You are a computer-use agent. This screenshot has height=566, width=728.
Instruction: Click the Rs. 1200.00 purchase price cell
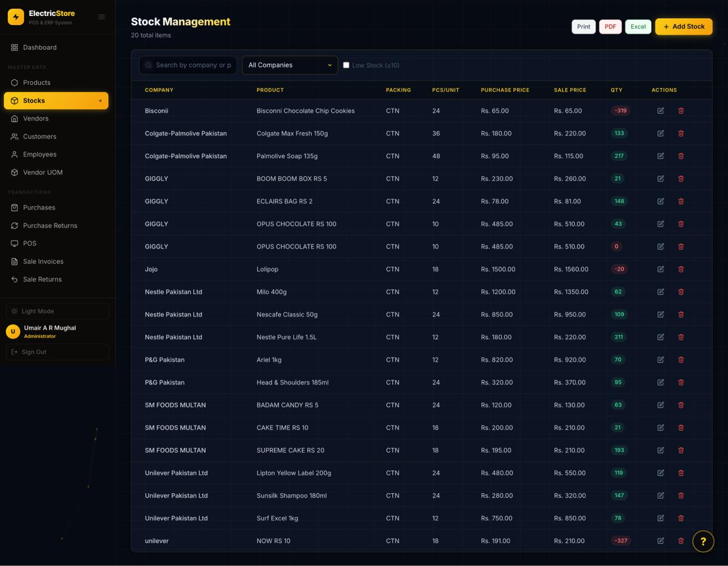pyautogui.click(x=498, y=292)
